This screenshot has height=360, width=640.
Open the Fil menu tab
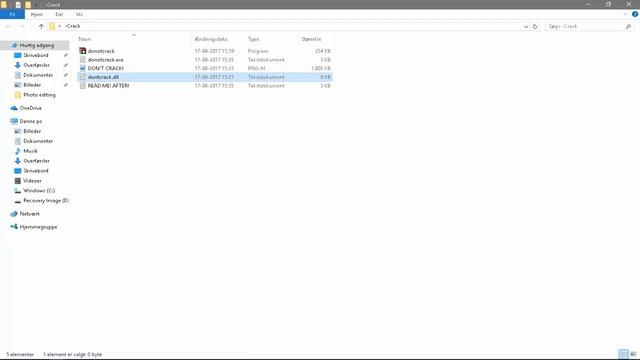point(12,14)
